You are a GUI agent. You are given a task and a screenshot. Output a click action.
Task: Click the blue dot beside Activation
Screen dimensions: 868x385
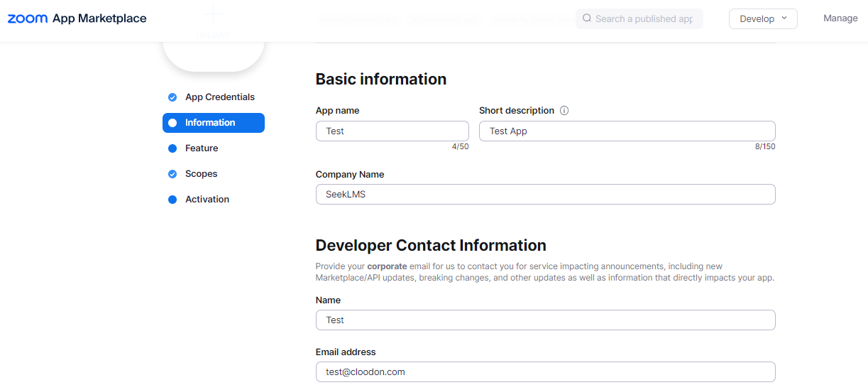point(172,200)
